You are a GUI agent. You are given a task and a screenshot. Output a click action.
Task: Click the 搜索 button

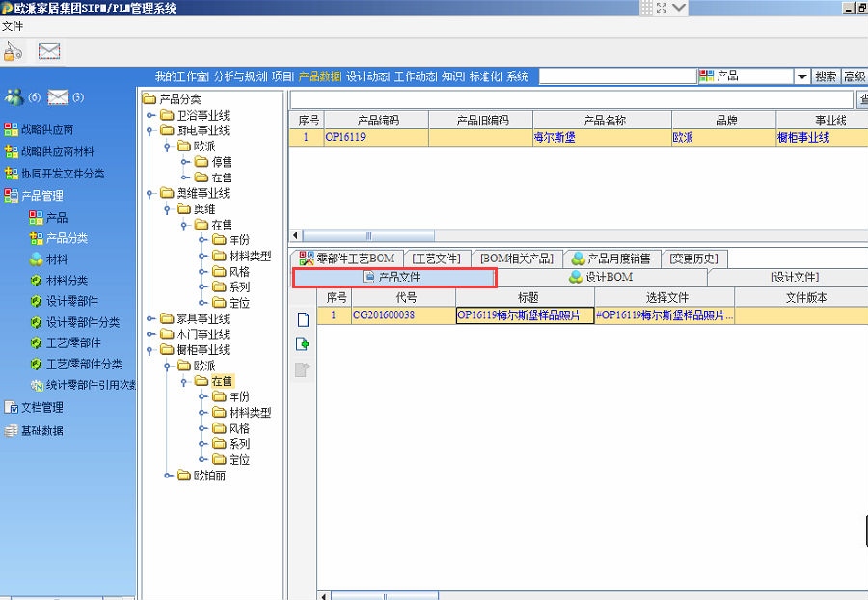pos(826,77)
